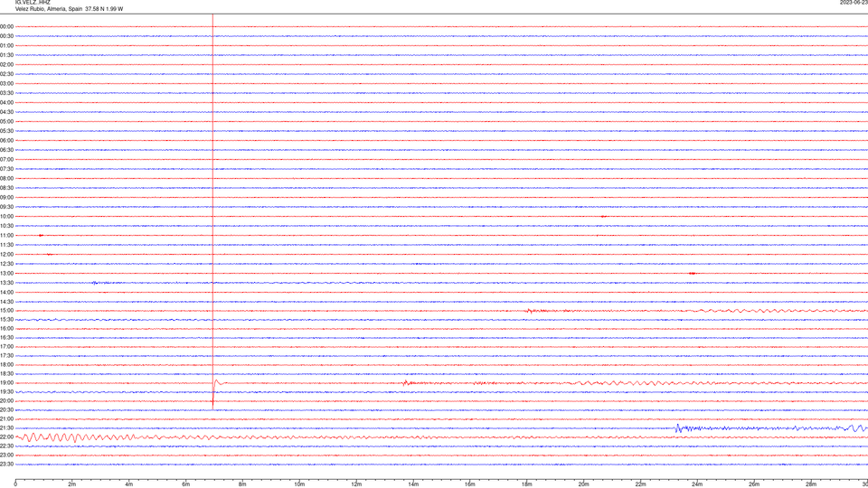This screenshot has width=868, height=488.
Task: Click the 4m axis tick label
Action: coord(129,484)
